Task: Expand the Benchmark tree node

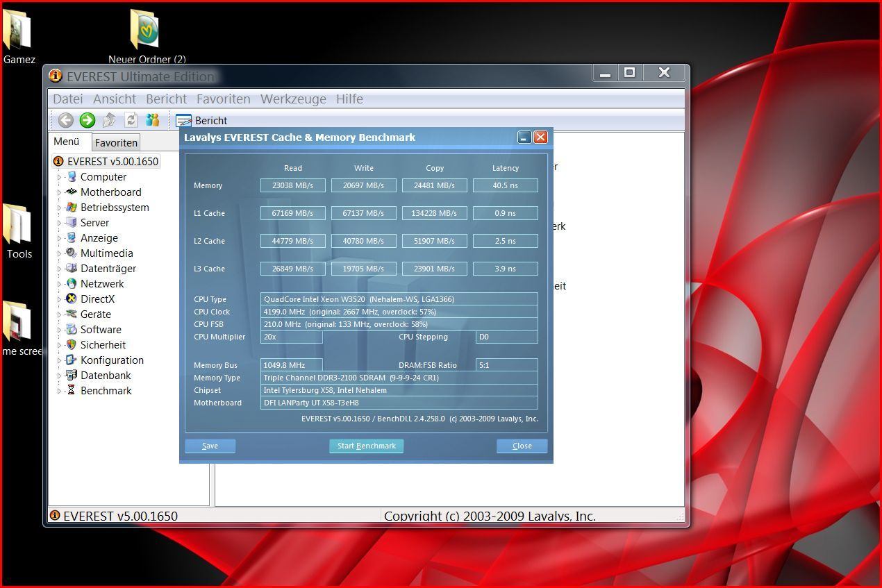Action: 59,391
